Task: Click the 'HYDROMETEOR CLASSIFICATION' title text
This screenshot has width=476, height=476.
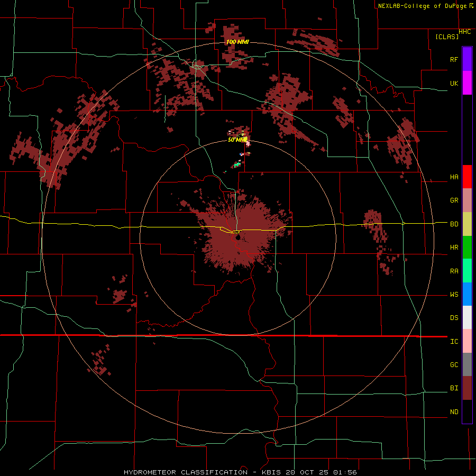Action: [186, 472]
